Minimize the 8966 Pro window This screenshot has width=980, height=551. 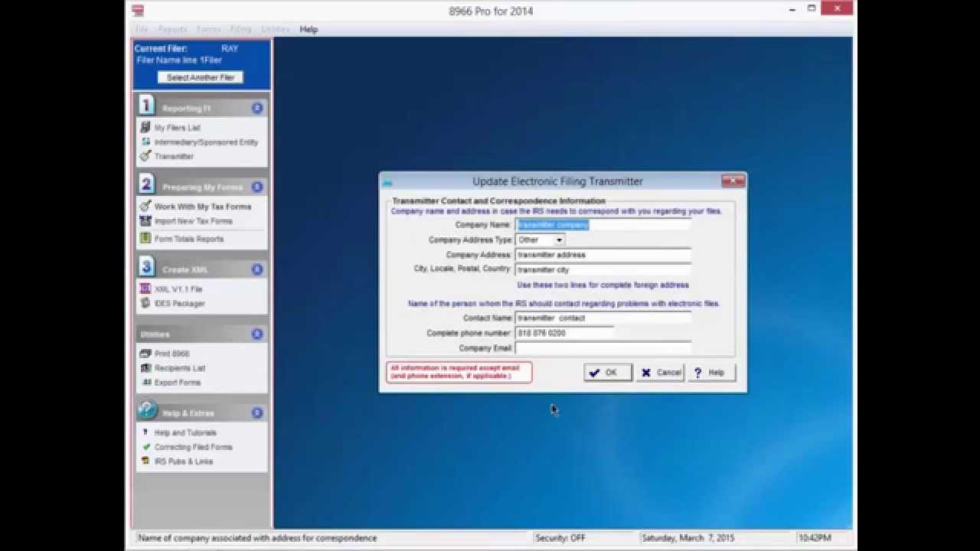pyautogui.click(x=792, y=9)
